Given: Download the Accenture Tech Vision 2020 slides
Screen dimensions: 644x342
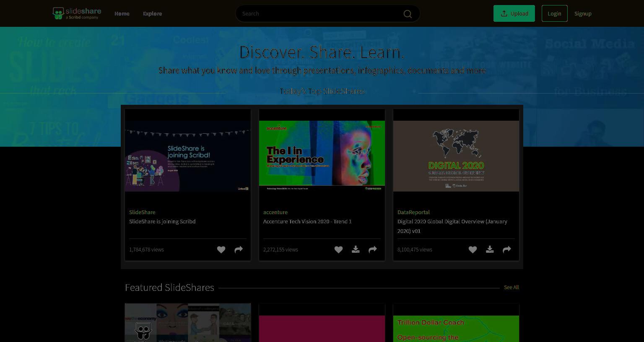Looking at the screenshot, I should point(356,249).
